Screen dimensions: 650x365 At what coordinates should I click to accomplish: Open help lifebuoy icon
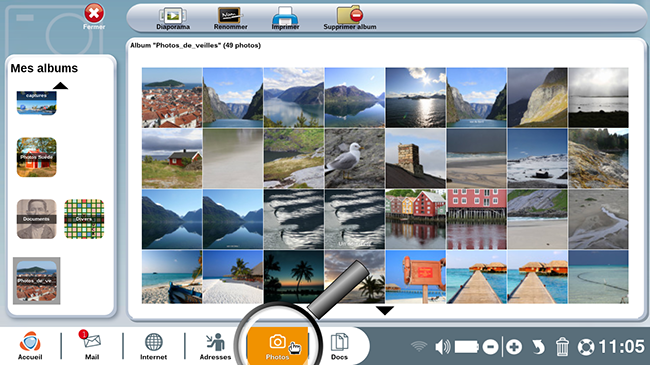click(586, 347)
